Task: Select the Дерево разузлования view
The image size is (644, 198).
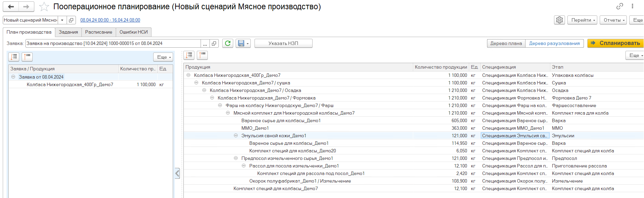Action: point(554,43)
